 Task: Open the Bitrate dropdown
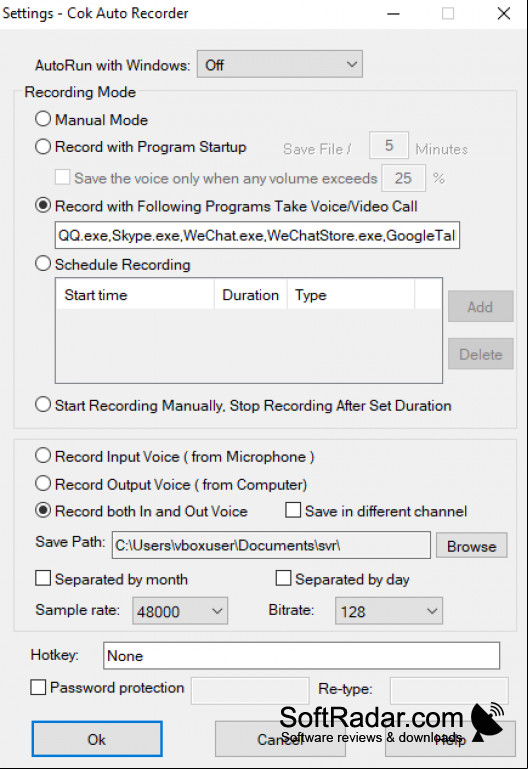[389, 611]
